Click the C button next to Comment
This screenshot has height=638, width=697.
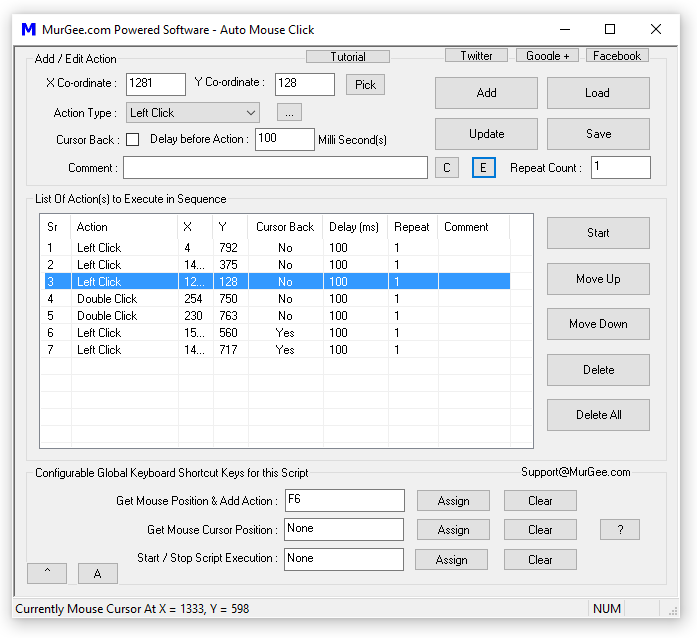coord(447,168)
